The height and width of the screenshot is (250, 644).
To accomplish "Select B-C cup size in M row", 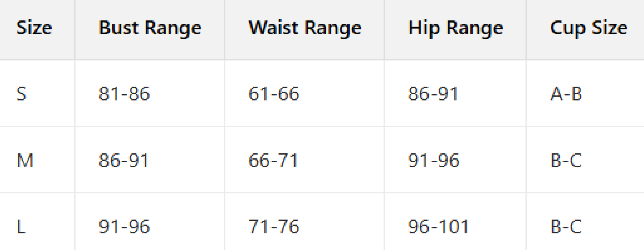I will tap(566, 160).
